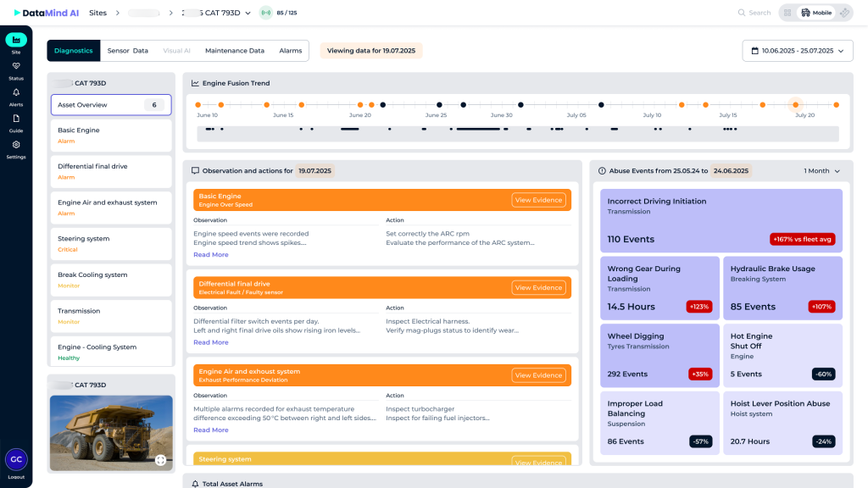Open the Guide document icon
This screenshot has width=868, height=488.
[x=16, y=119]
